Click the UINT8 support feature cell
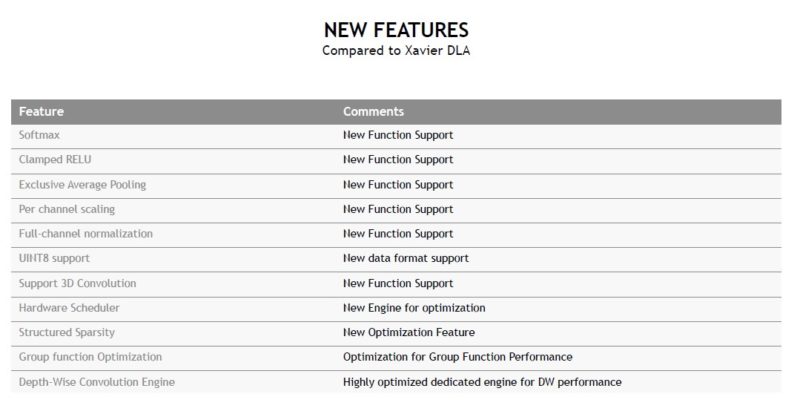This screenshot has width=800, height=417. coord(53,258)
